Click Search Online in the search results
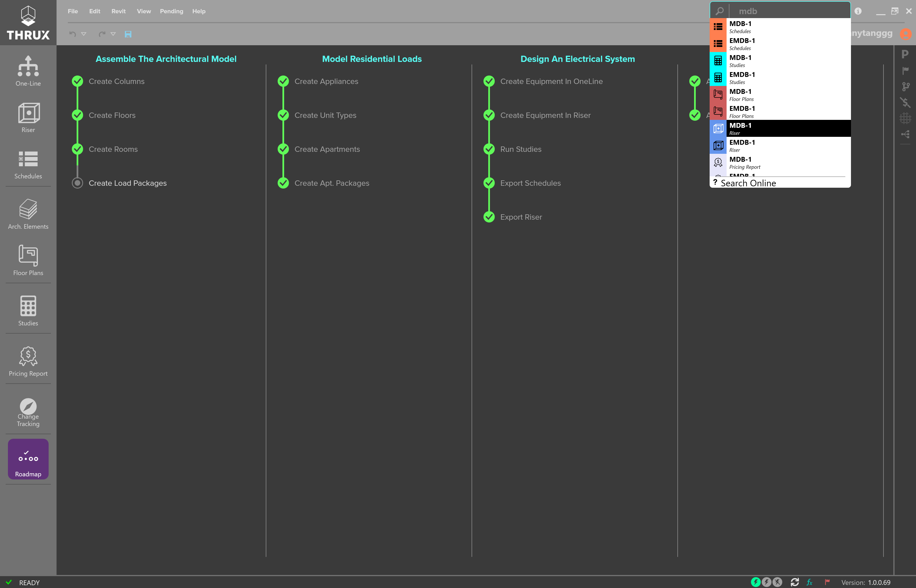The height and width of the screenshot is (588, 916). [748, 183]
